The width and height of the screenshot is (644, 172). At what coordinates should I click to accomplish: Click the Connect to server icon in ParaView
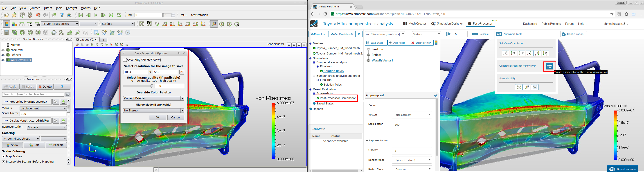click(x=22, y=15)
